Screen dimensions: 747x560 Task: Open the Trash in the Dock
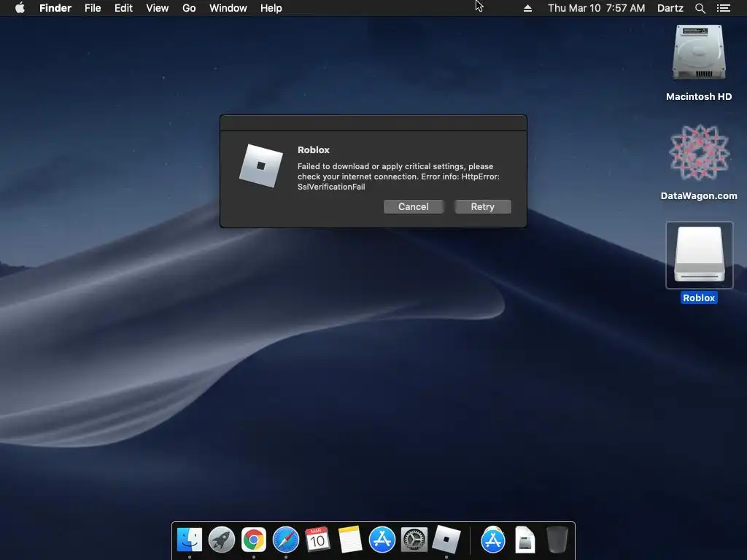(x=557, y=540)
